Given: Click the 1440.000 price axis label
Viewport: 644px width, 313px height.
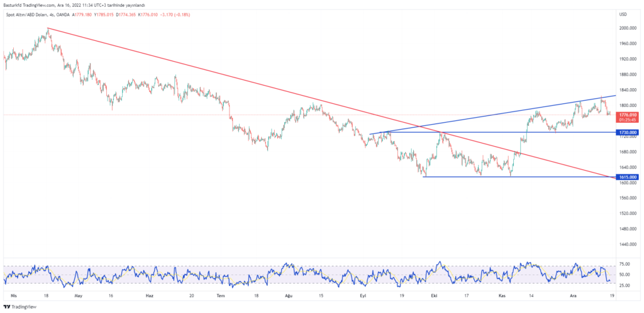Looking at the screenshot, I should [628, 245].
